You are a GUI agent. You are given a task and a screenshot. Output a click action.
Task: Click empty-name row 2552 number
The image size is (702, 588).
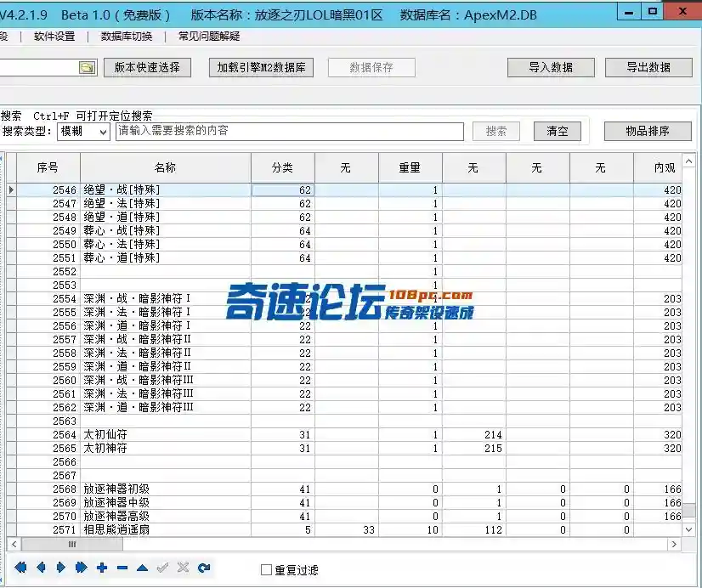click(x=48, y=272)
